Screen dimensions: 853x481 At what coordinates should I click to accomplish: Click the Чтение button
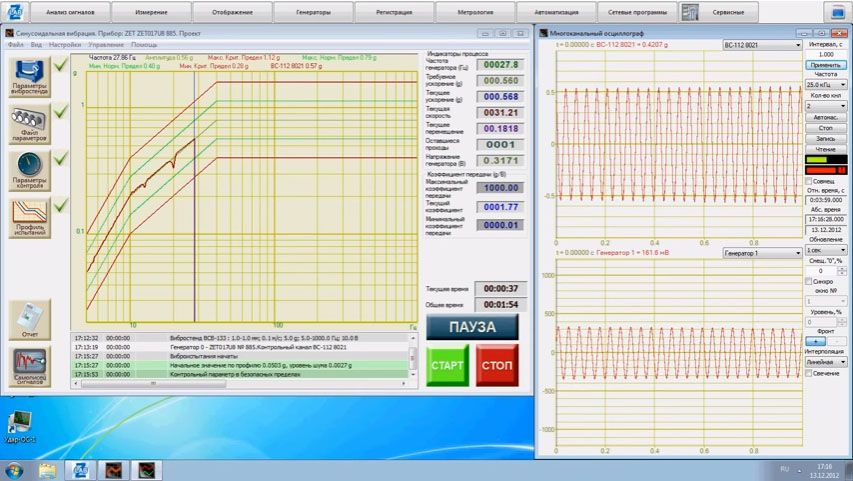click(x=826, y=149)
